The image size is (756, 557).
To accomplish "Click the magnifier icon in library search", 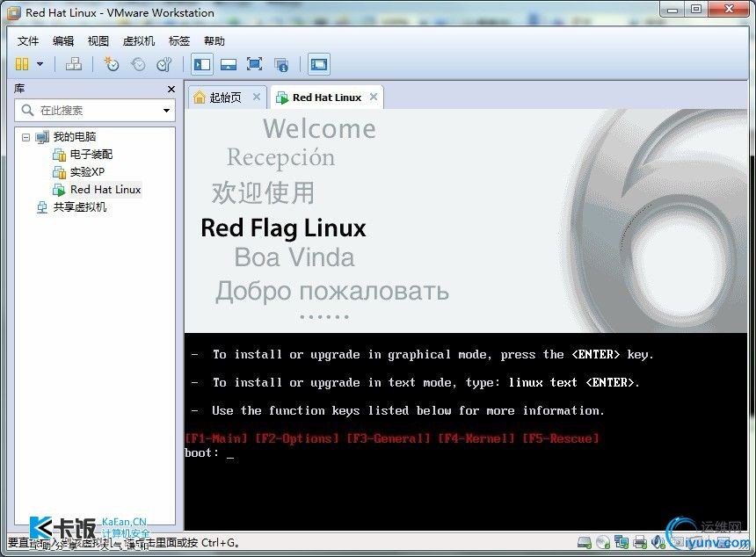I will [27, 111].
